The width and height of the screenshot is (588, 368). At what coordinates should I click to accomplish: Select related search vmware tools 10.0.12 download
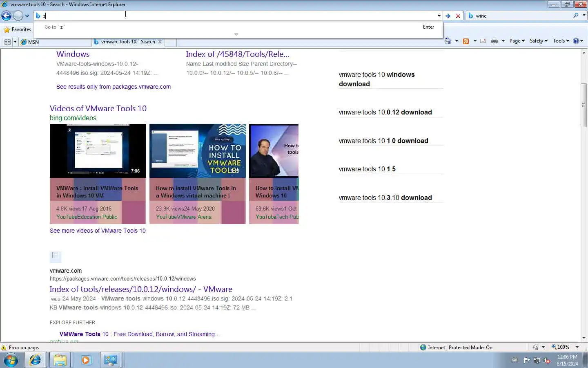(385, 112)
